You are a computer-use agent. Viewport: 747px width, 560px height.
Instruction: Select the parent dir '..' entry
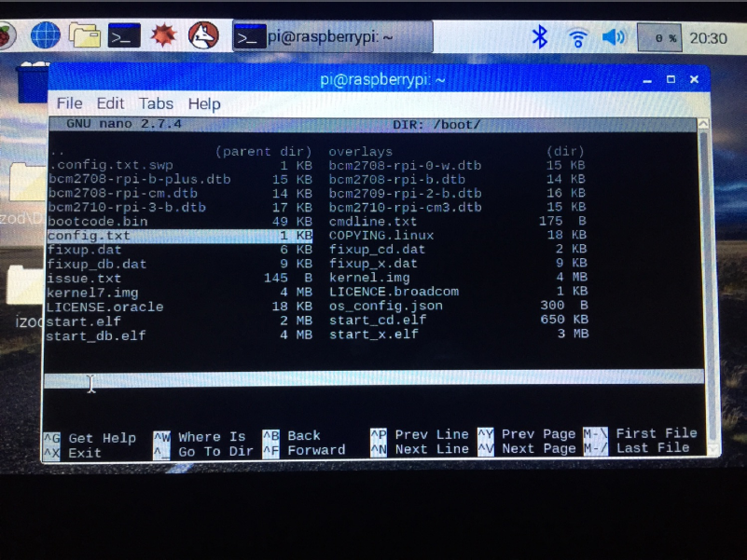(180, 152)
